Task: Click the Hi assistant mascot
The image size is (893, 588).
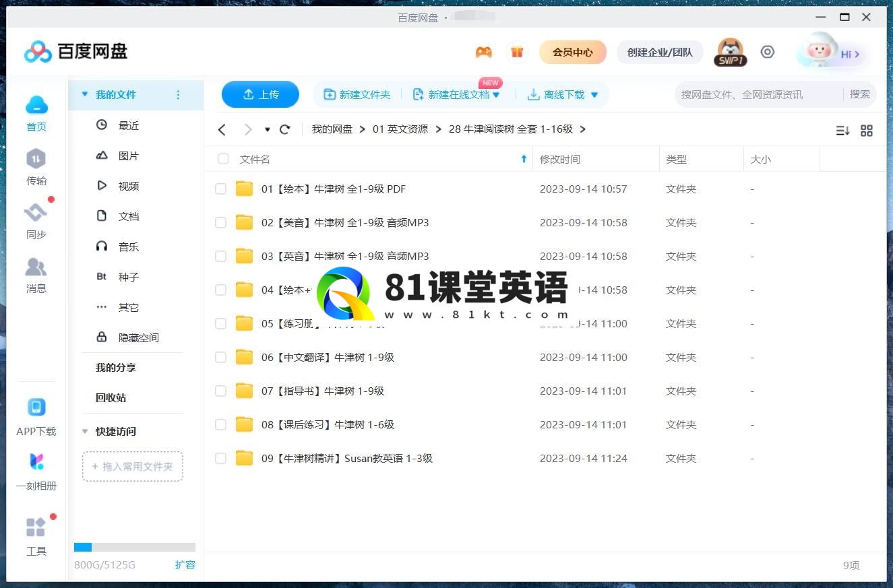Action: tap(819, 51)
